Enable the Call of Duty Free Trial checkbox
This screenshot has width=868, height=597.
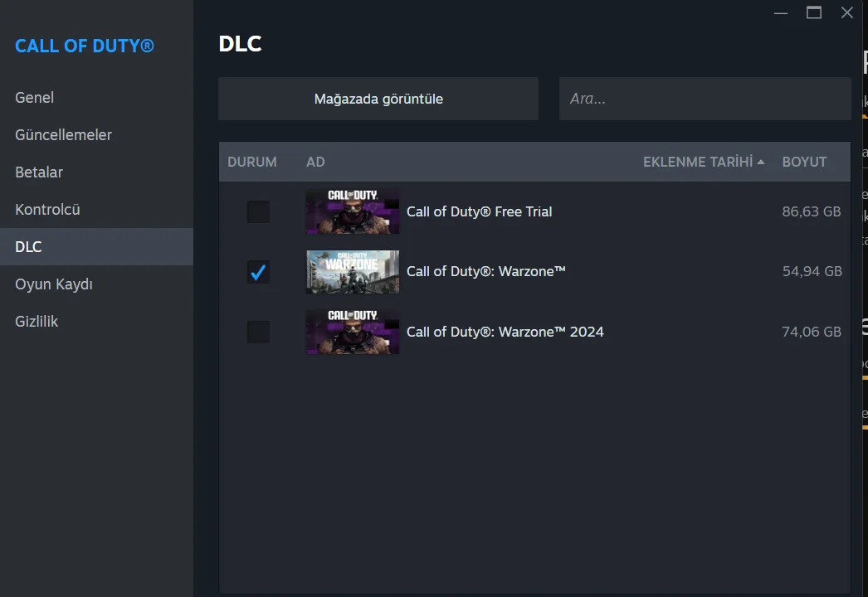(259, 211)
